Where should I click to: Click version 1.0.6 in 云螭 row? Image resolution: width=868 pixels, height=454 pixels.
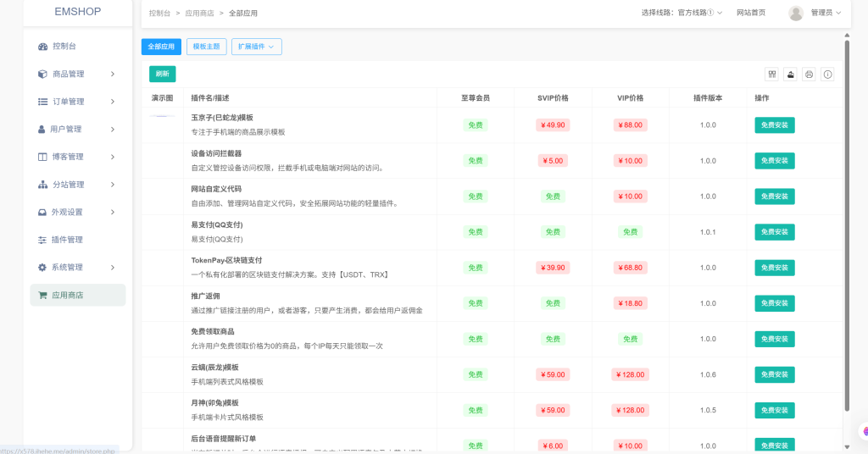[708, 375]
